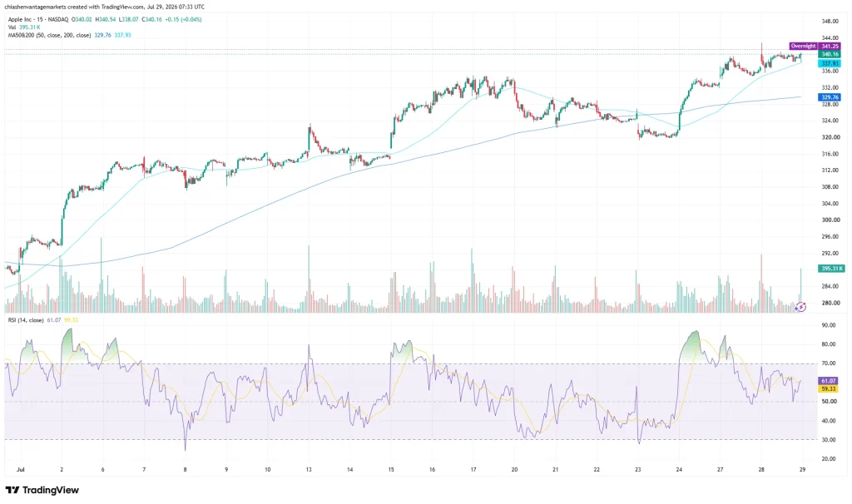This screenshot has height=504, width=852.
Task: Click the "24" date label on the time axis
Action: pos(679,469)
